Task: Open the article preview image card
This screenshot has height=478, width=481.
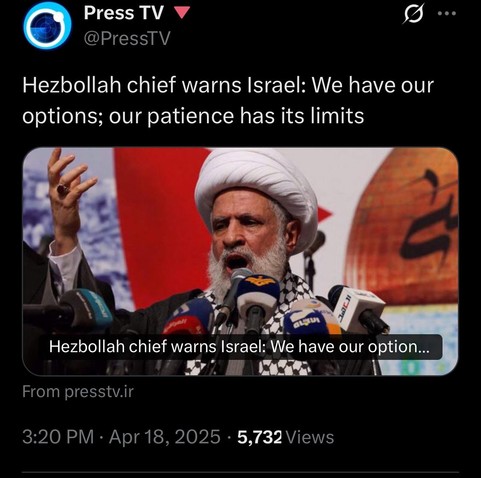Action: 240,261
